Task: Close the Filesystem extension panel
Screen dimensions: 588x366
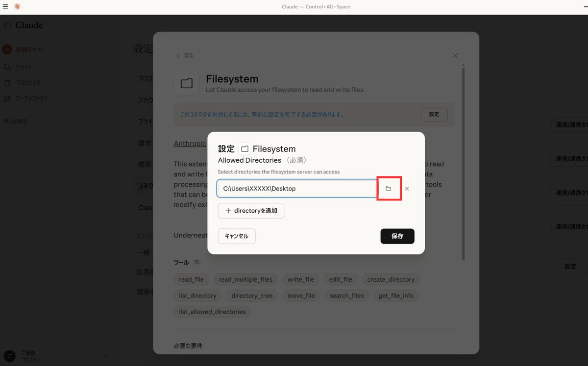Action: (x=455, y=56)
